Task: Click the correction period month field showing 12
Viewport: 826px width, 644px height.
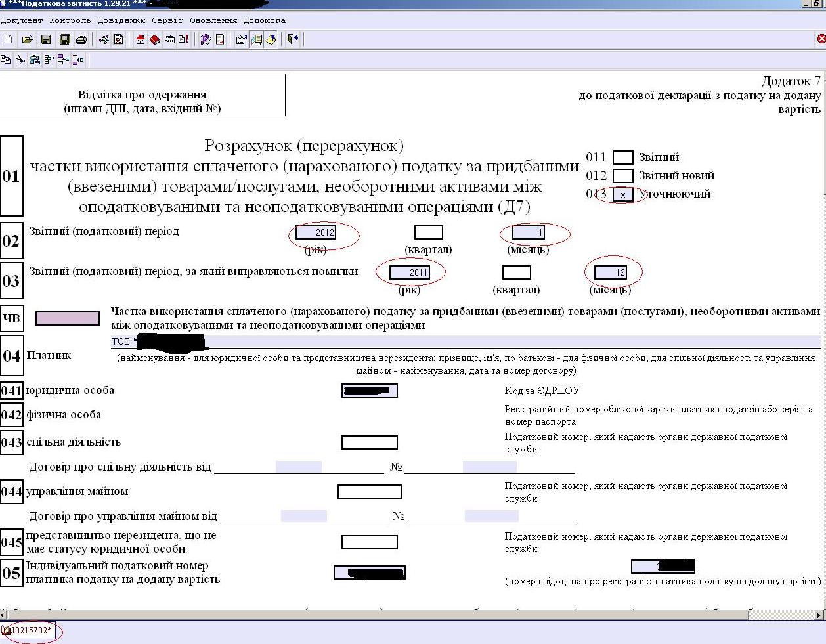Action: point(610,272)
